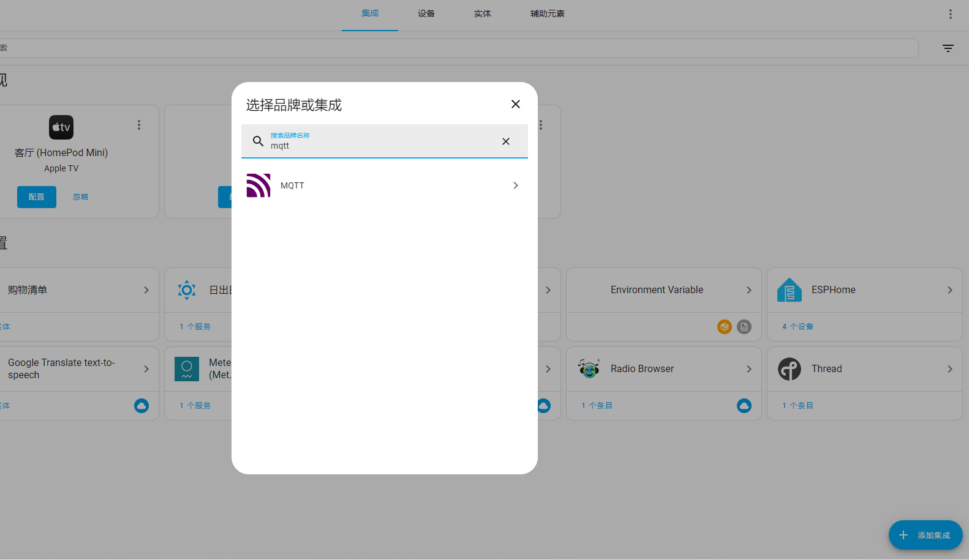The image size is (969, 560).
Task: Click the Radio Browser icon
Action: pos(589,369)
